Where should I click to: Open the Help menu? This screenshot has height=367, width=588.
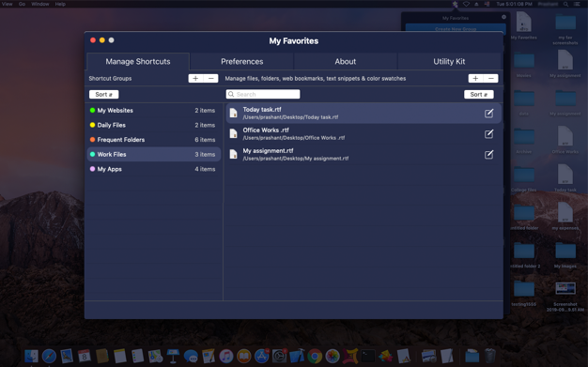60,4
